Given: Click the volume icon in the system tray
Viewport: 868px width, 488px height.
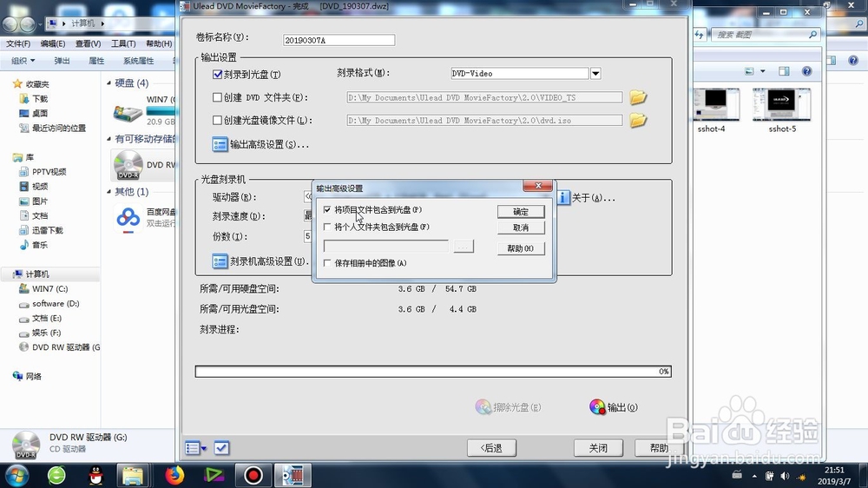Looking at the screenshot, I should point(785,476).
